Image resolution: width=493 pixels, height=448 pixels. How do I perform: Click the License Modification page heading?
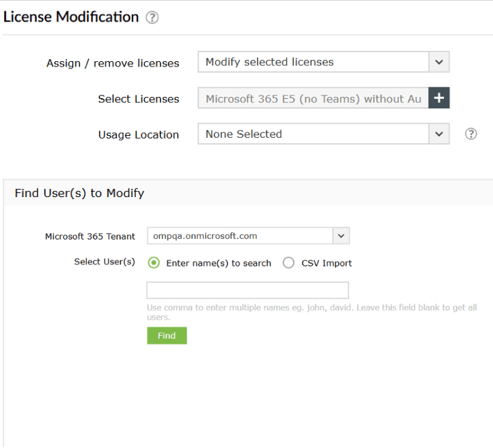pos(71,17)
